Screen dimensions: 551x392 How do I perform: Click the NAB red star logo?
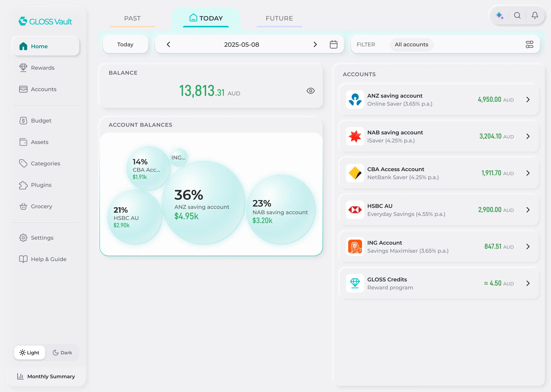355,136
